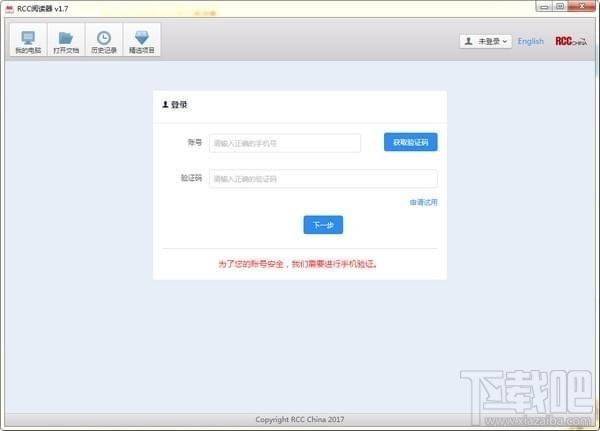Minimize the RCC reader window

pyautogui.click(x=544, y=7)
